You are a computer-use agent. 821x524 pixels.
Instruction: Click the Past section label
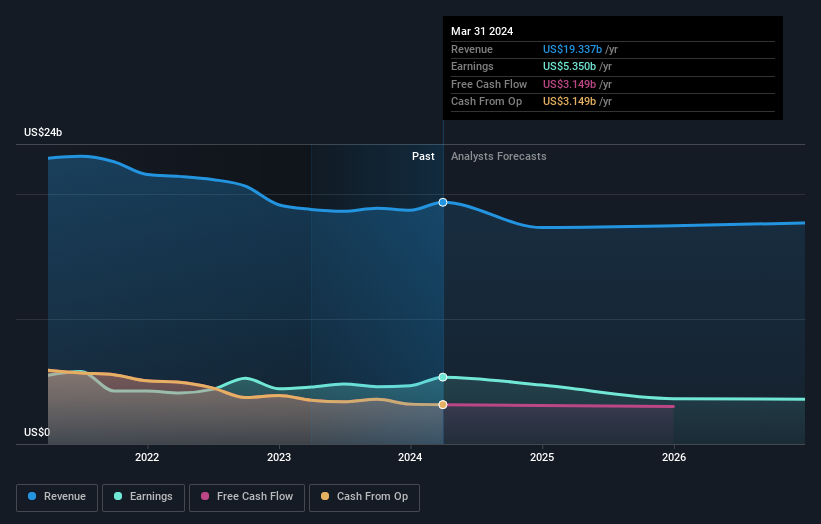pos(423,157)
